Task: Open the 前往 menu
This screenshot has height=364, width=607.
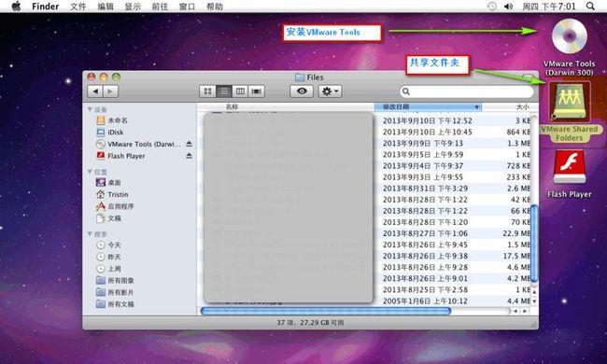Action: (160, 7)
